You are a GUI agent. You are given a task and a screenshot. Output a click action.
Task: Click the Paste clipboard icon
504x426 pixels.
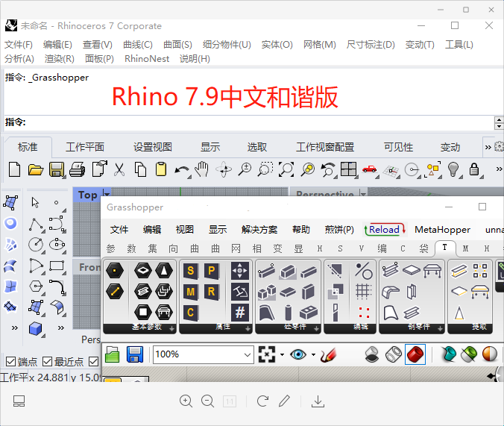click(161, 169)
